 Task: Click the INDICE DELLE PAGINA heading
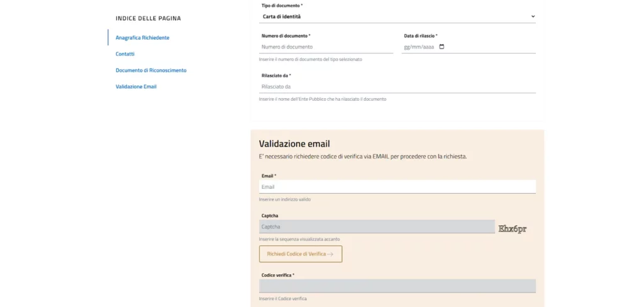tap(148, 18)
